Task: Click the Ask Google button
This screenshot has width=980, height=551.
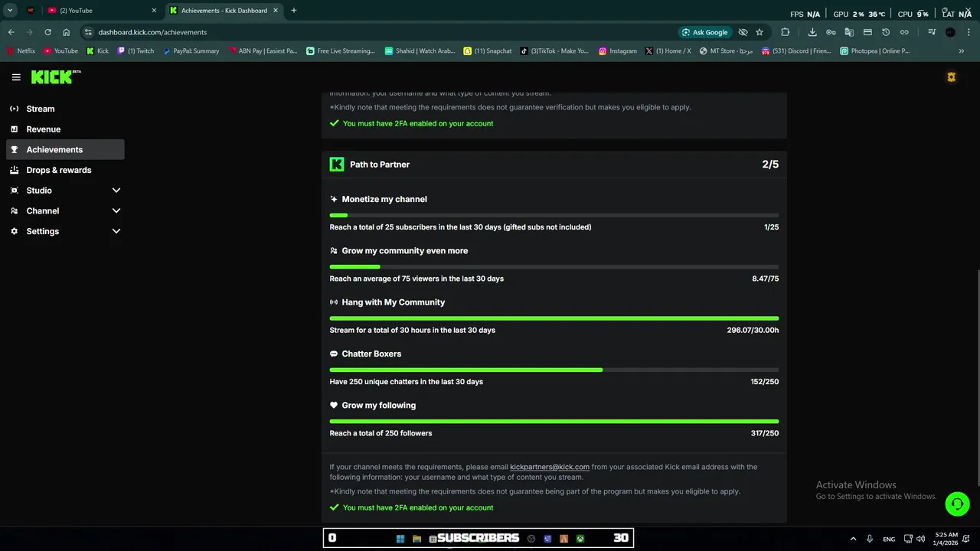Action: pyautogui.click(x=704, y=32)
